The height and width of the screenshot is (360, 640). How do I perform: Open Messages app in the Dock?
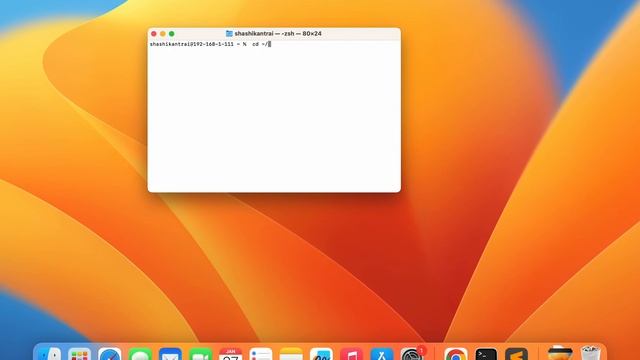pyautogui.click(x=140, y=354)
